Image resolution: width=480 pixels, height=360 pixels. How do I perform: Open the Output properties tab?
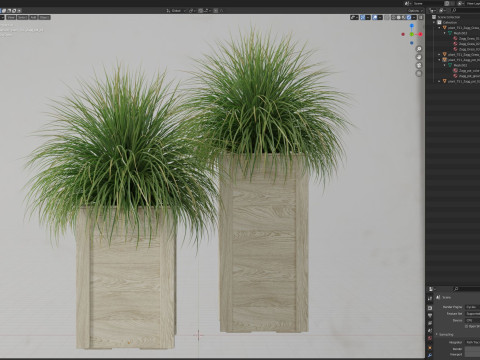(x=430, y=315)
